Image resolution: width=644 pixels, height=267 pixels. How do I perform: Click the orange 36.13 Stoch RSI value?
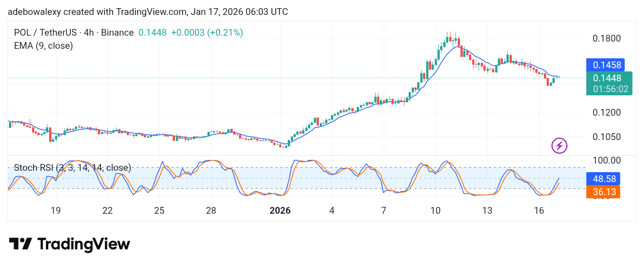pos(603,192)
